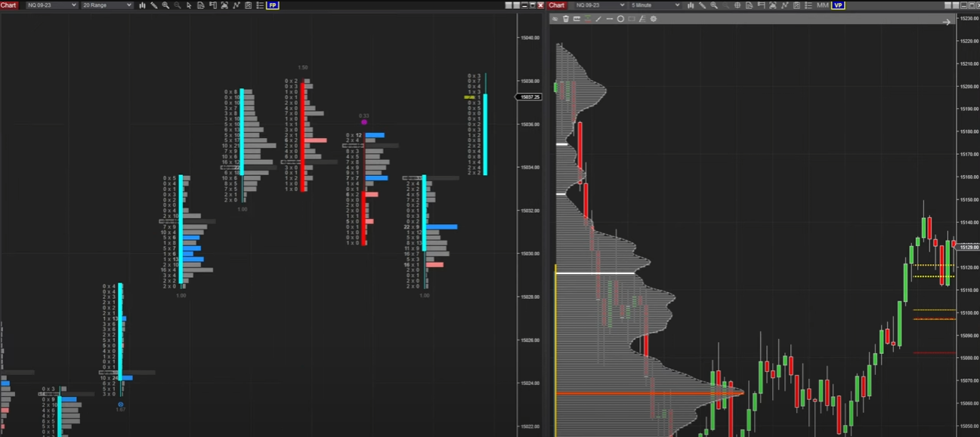Open bar type icon in left footprint chart
Image resolution: width=980 pixels, height=437 pixels.
pos(142,5)
